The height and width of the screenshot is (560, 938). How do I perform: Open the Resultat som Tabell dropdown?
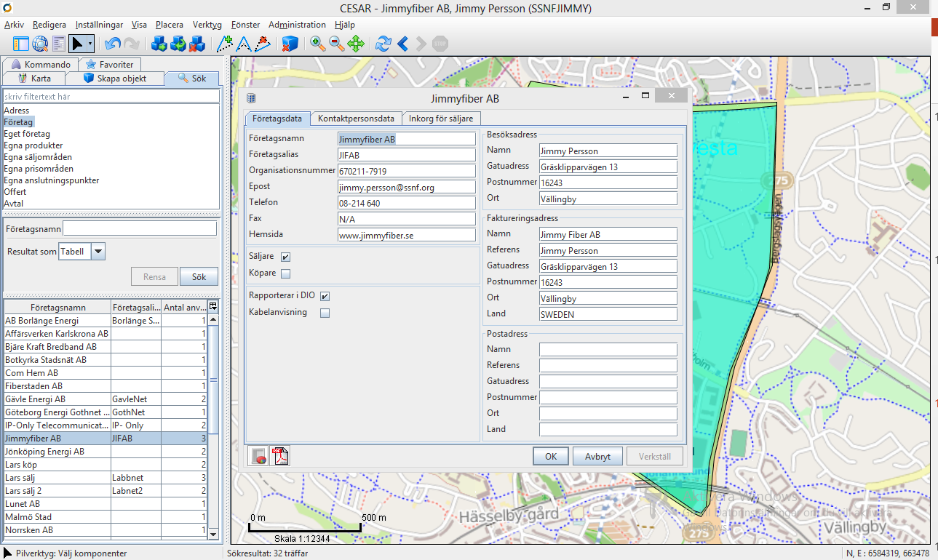(98, 252)
